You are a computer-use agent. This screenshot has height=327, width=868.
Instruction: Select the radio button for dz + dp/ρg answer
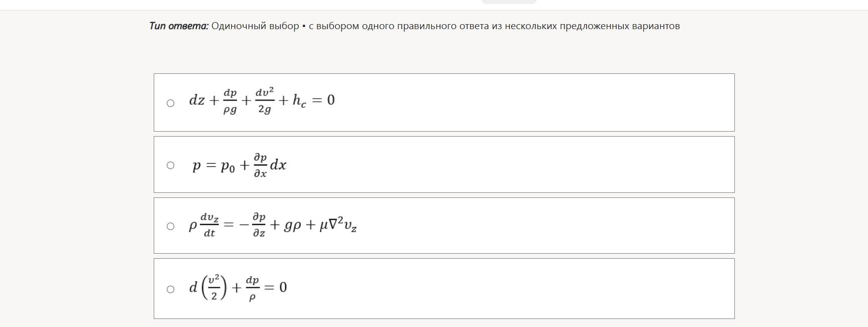[171, 103]
